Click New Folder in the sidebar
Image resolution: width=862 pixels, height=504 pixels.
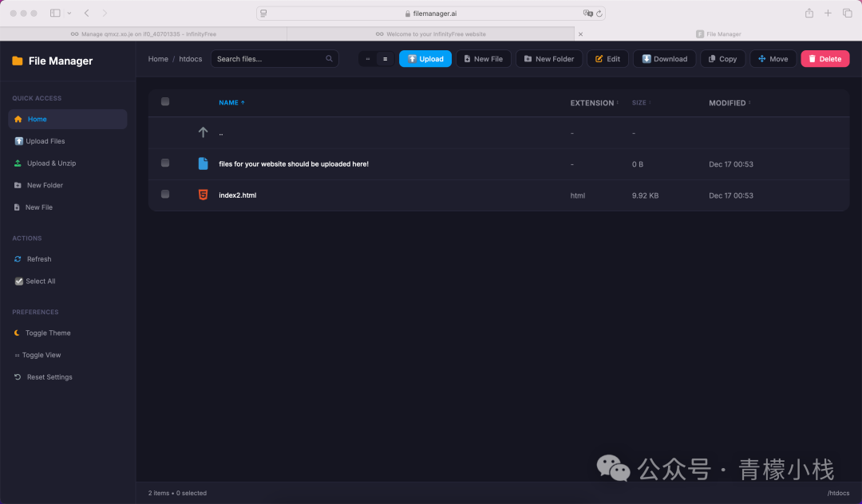[x=68, y=185]
